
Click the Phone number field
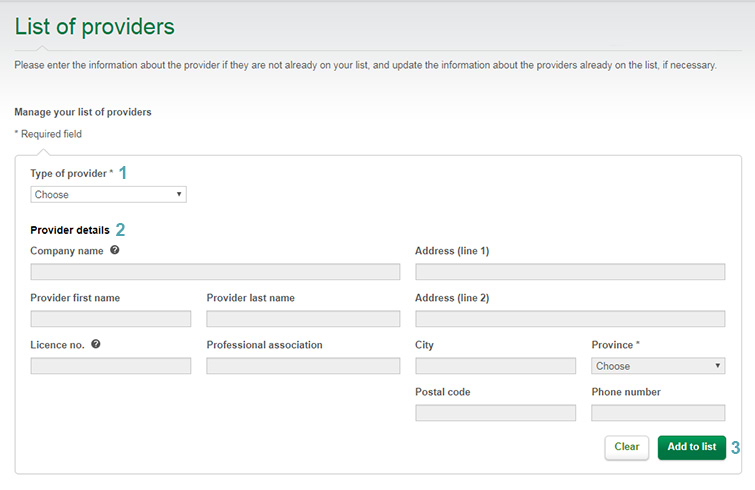[658, 413]
